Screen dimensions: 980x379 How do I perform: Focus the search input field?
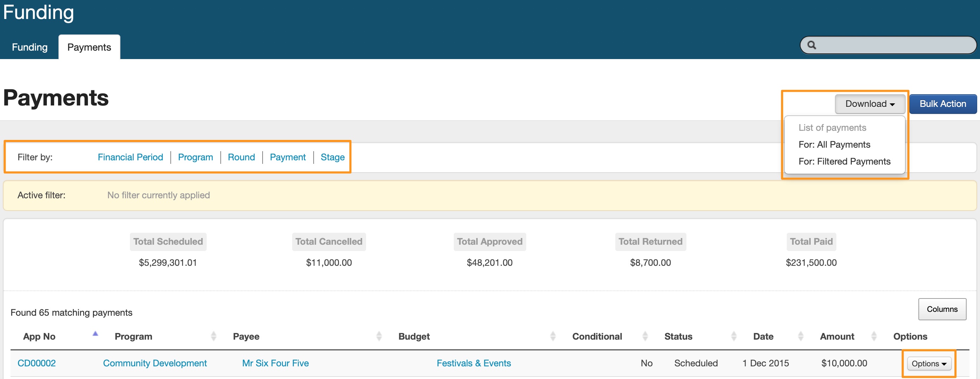894,45
